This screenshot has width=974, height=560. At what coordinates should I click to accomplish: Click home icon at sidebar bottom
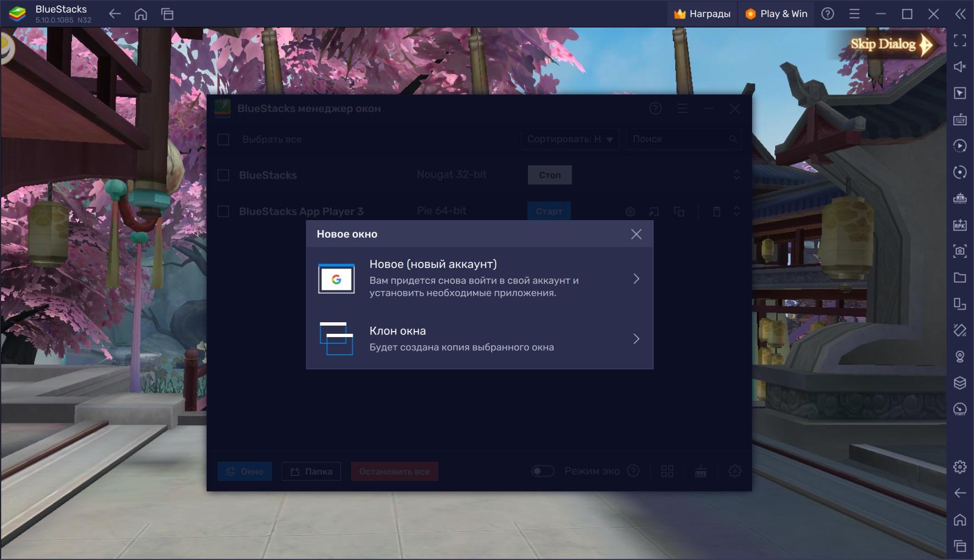960,519
